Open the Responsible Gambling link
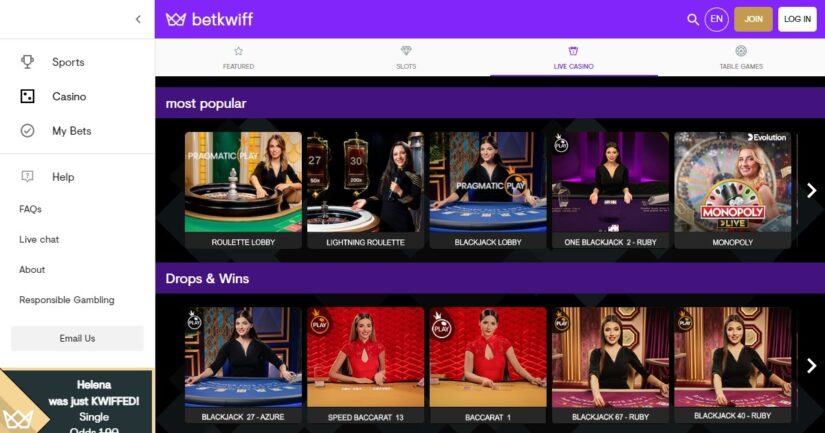Screen dimensions: 825x433 point(67,300)
